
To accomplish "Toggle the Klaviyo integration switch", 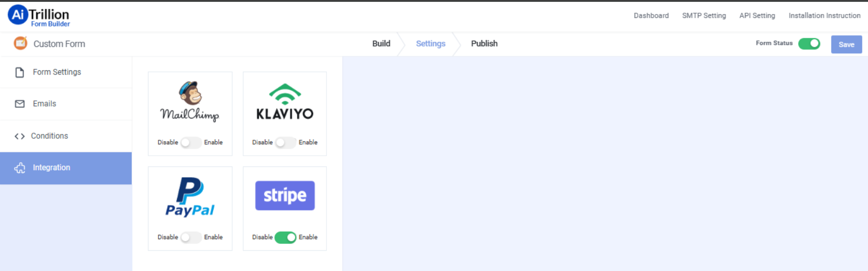I will point(286,143).
